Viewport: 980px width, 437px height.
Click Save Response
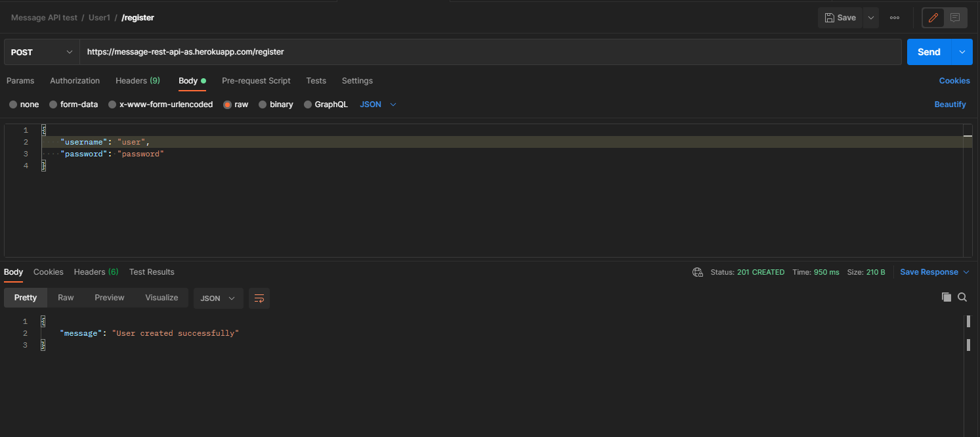tap(929, 272)
